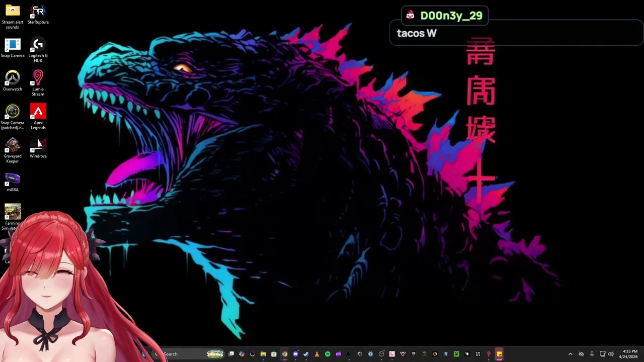Open Discord from the taskbar

click(x=295, y=354)
